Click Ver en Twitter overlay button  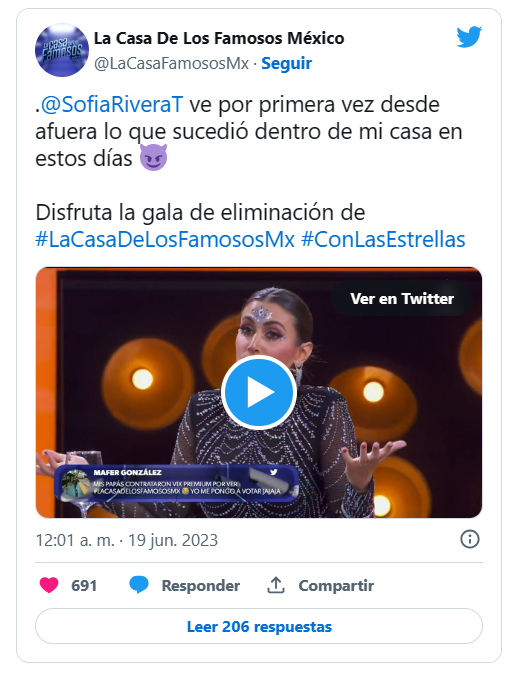click(x=402, y=298)
